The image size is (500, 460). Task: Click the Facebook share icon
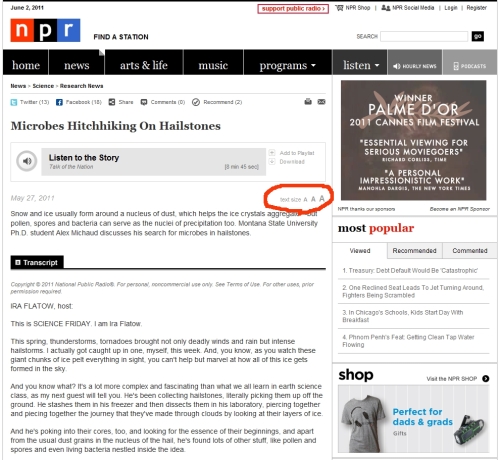[x=59, y=102]
